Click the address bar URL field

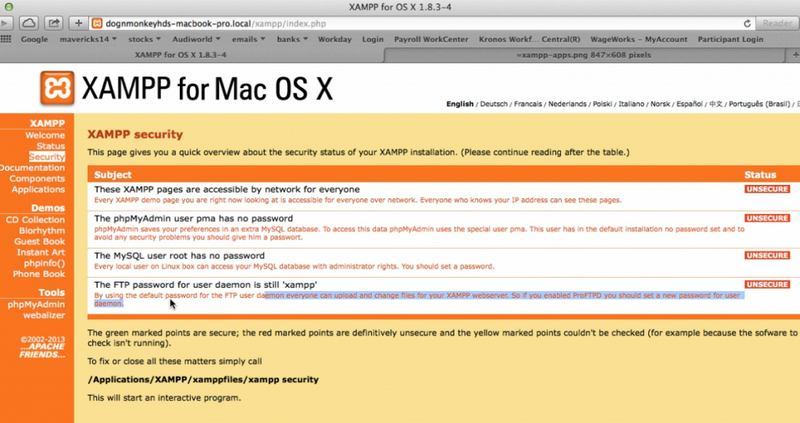pos(400,22)
